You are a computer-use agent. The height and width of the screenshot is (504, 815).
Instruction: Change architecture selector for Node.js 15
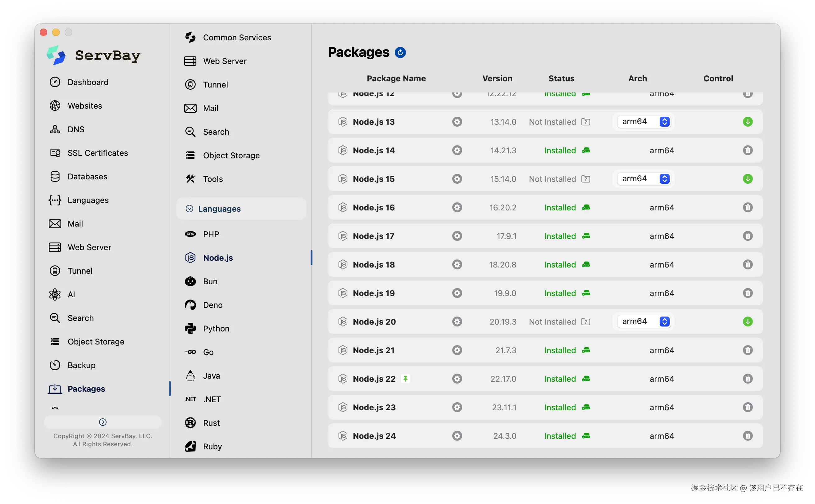pos(644,179)
